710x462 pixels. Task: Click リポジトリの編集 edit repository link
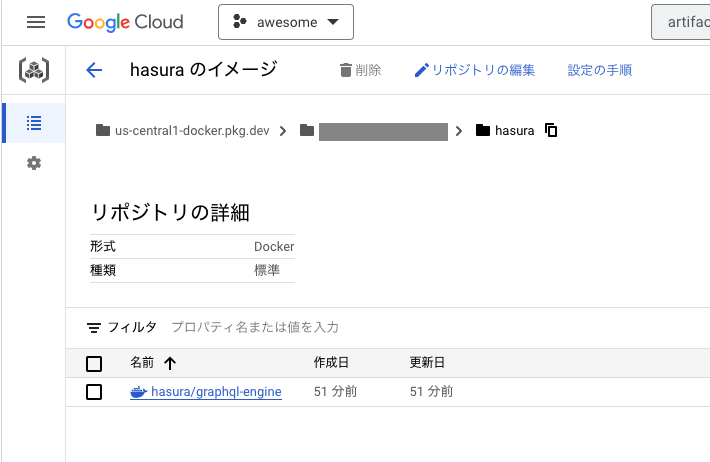pos(475,70)
